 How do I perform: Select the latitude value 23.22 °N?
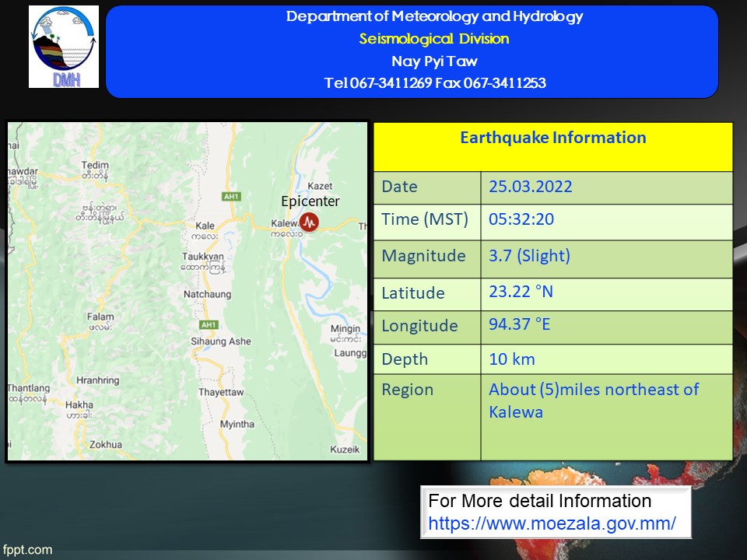(x=521, y=292)
